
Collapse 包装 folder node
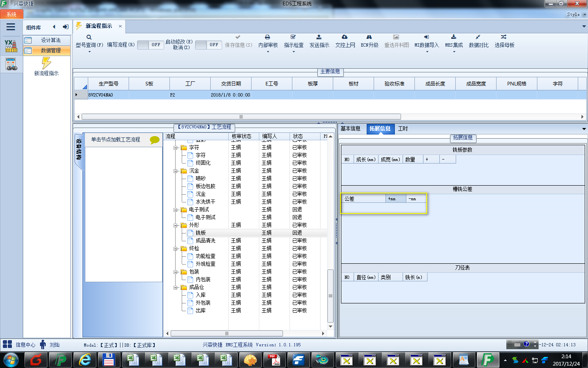point(176,272)
